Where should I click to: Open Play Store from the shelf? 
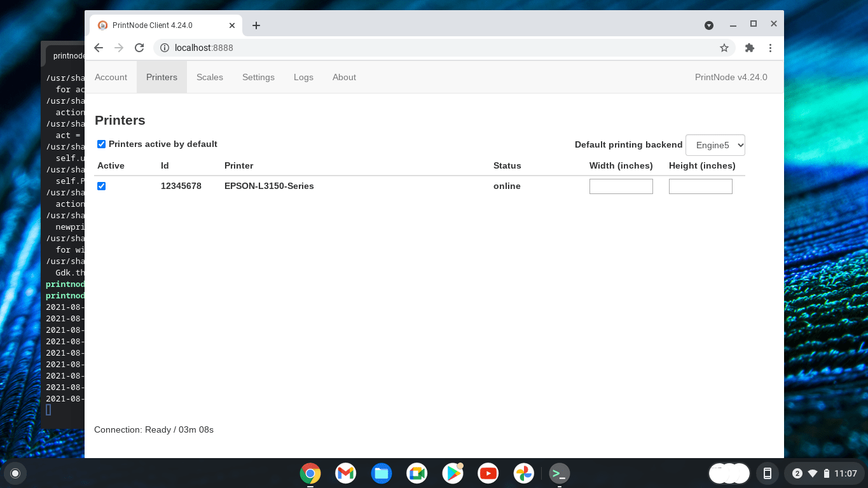pos(453,473)
